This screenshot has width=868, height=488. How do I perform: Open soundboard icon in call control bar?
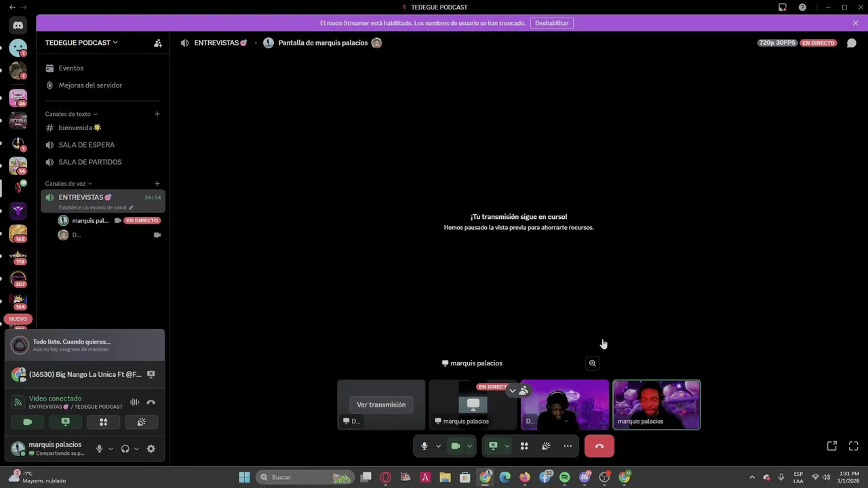pyautogui.click(x=546, y=446)
